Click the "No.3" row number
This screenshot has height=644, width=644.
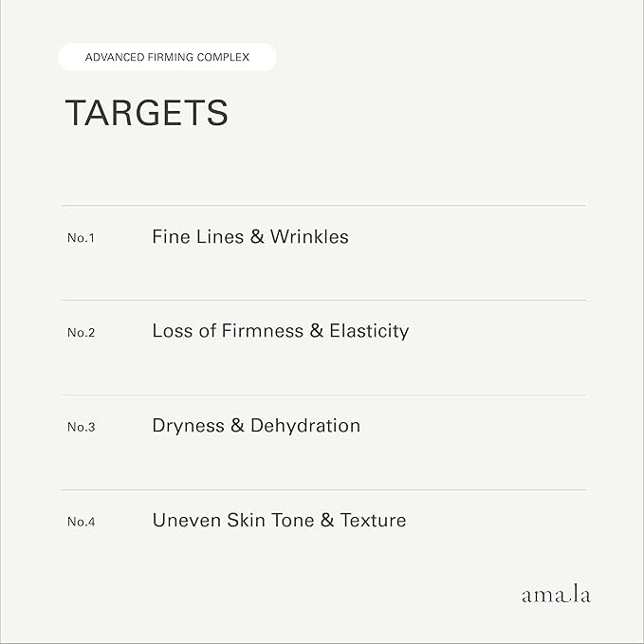[x=81, y=427]
